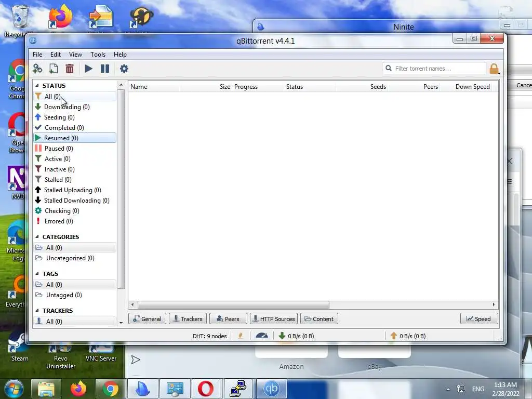532x399 pixels.
Task: Open the Tools menu
Action: (98, 54)
